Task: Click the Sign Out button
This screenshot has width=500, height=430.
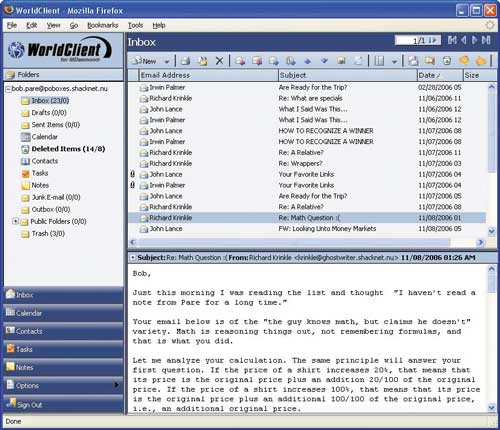Action: tap(63, 404)
